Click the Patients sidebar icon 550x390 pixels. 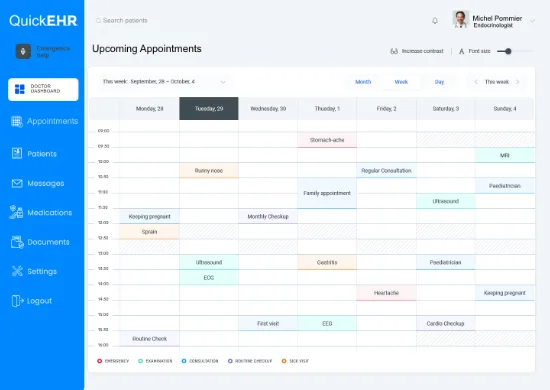coord(16,153)
